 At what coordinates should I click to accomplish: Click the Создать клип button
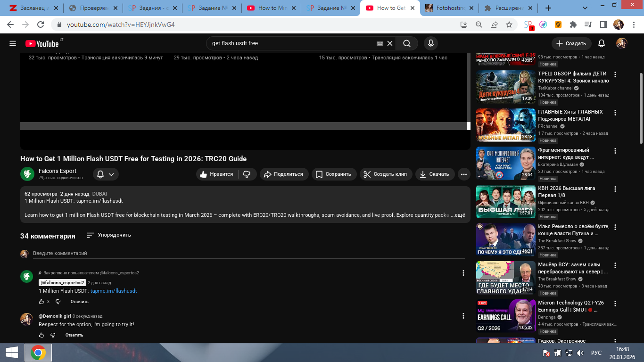pos(386,174)
